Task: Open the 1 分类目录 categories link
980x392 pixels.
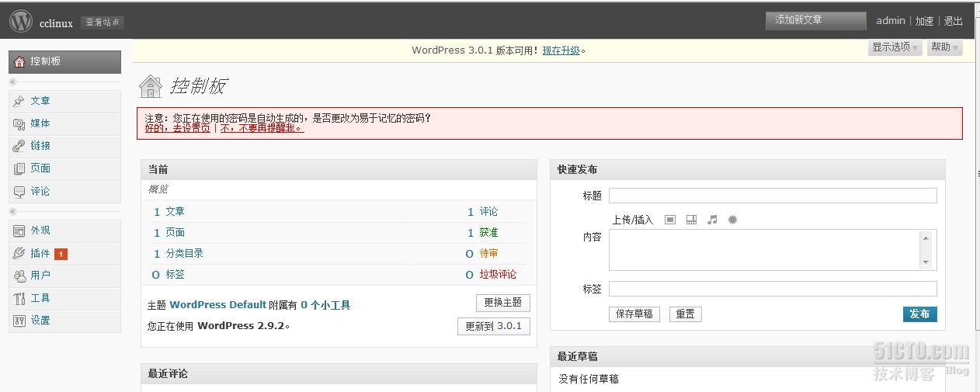Action: [x=179, y=254]
